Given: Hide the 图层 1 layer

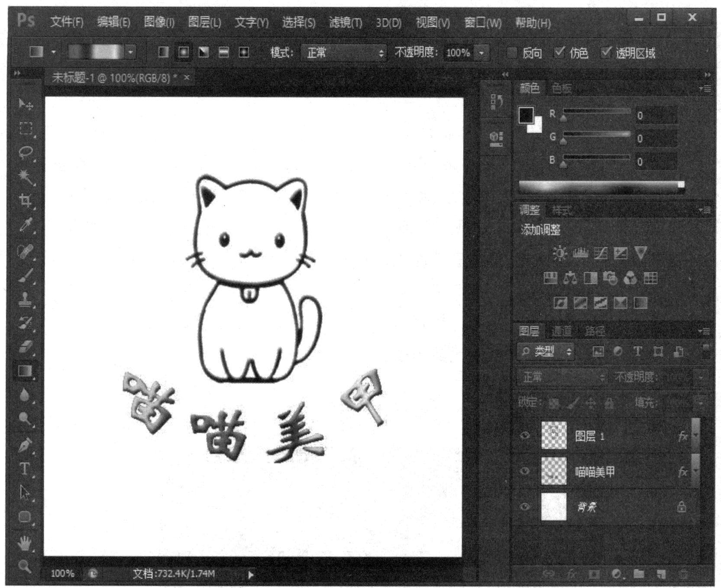Looking at the screenshot, I should (x=525, y=436).
